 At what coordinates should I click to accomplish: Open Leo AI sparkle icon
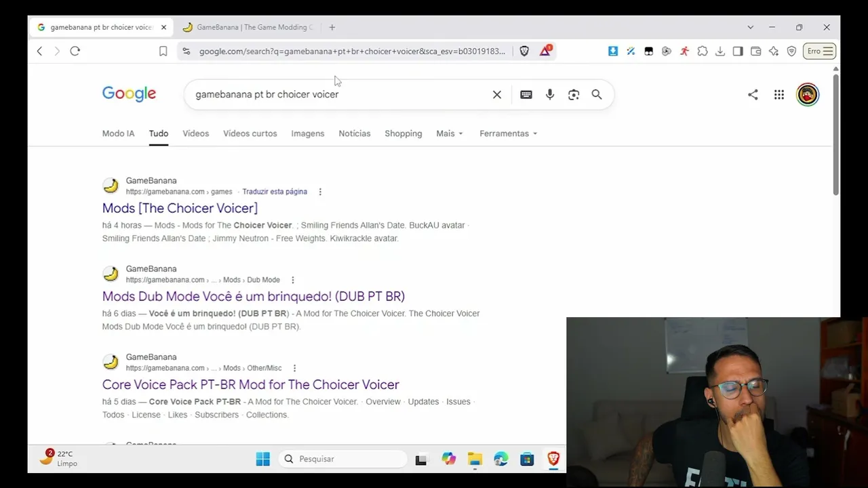pyautogui.click(x=774, y=51)
